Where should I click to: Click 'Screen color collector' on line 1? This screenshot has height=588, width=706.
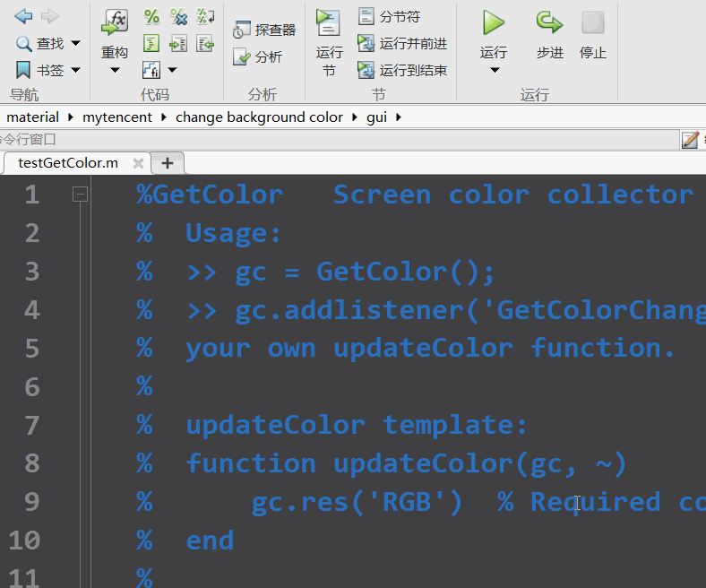[x=512, y=195]
